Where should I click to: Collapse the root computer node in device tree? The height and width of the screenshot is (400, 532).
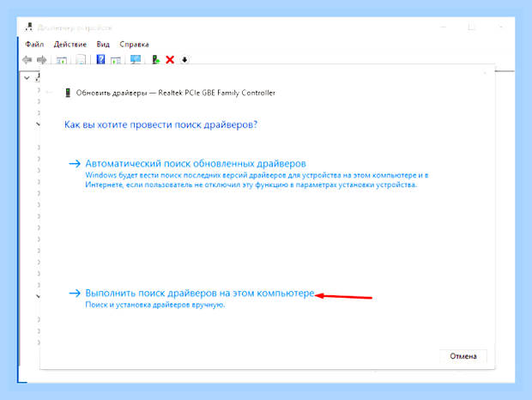(x=27, y=78)
